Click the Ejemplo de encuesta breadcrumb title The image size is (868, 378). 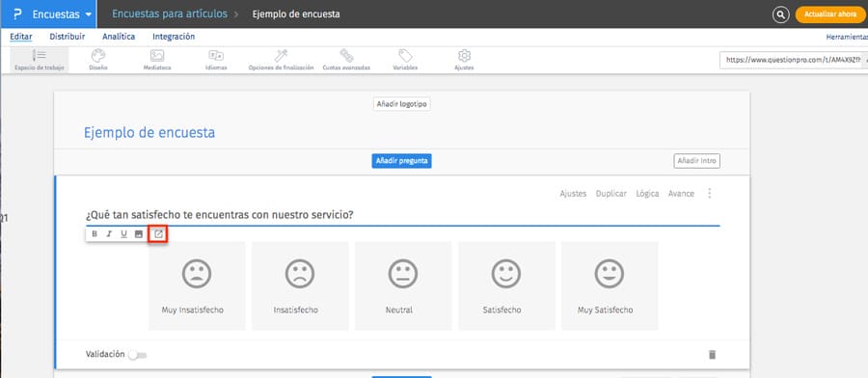pyautogui.click(x=296, y=14)
